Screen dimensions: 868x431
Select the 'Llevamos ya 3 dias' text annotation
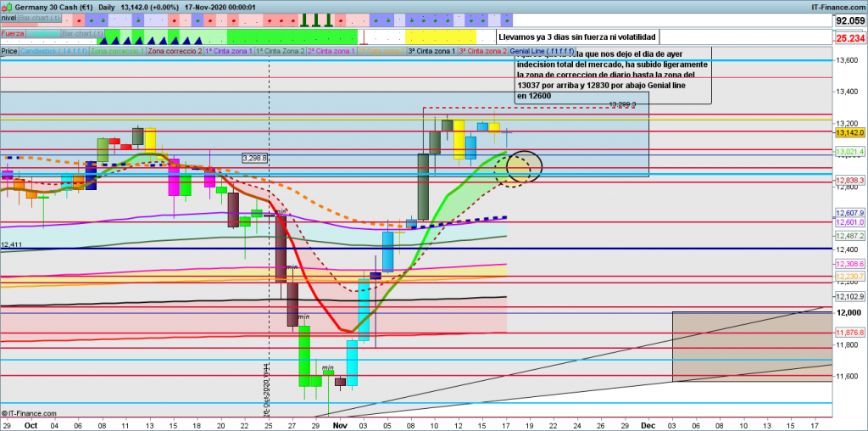click(x=576, y=37)
